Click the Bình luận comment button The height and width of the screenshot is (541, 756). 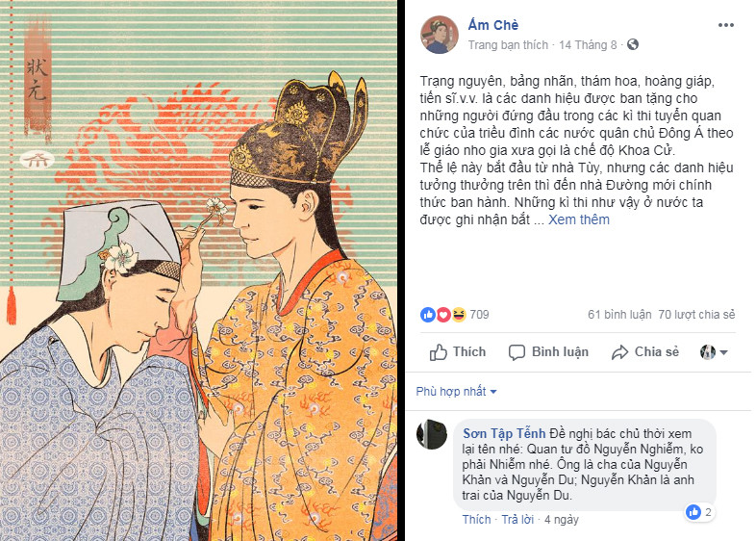pyautogui.click(x=548, y=352)
